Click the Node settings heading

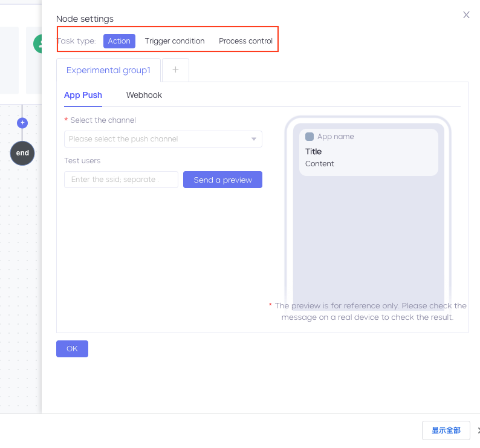(x=85, y=19)
